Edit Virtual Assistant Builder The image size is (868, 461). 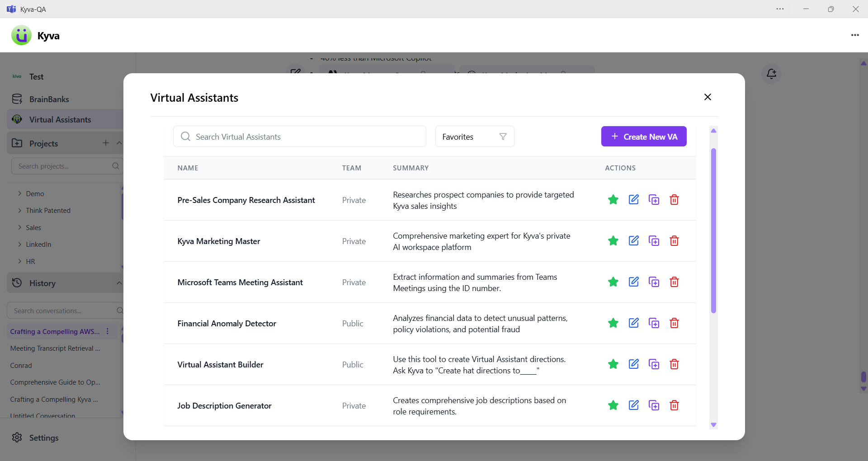click(x=634, y=364)
